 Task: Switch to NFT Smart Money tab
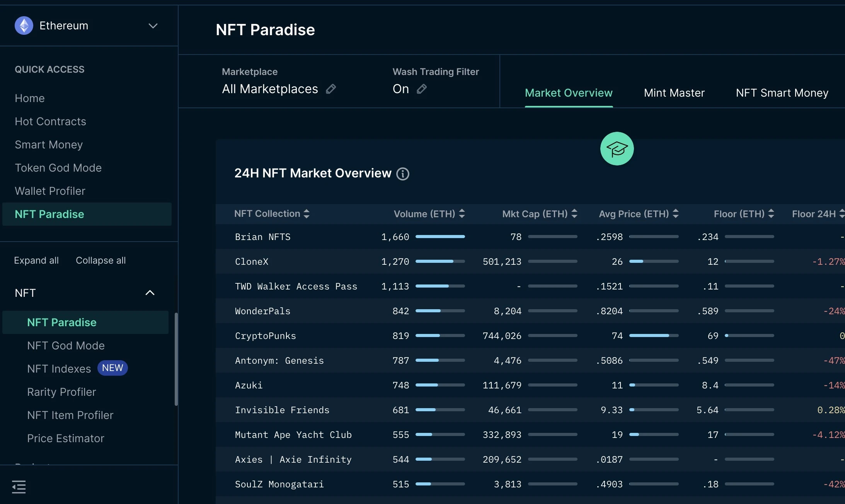pos(782,93)
